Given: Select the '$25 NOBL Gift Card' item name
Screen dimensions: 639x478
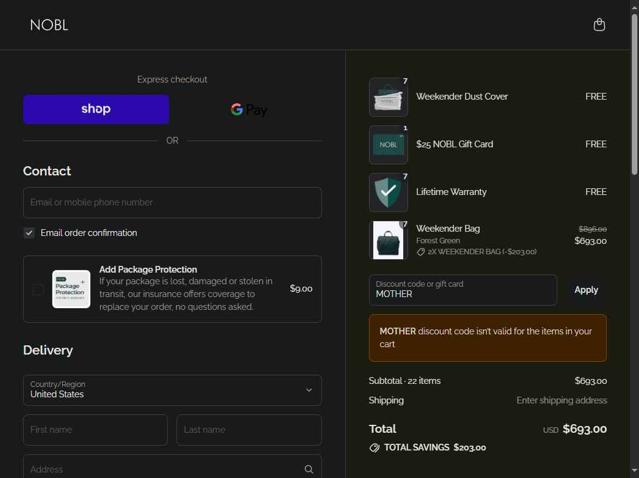Looking at the screenshot, I should point(454,144).
